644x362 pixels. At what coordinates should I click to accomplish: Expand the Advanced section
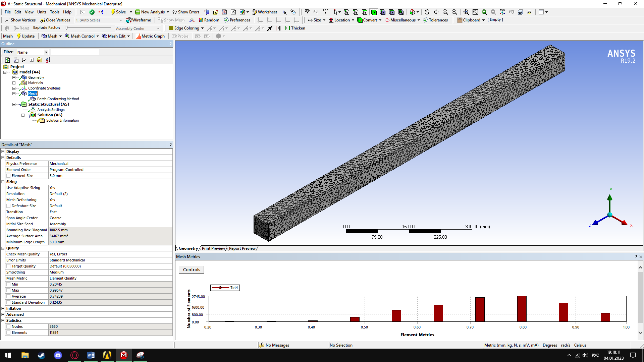(3, 314)
